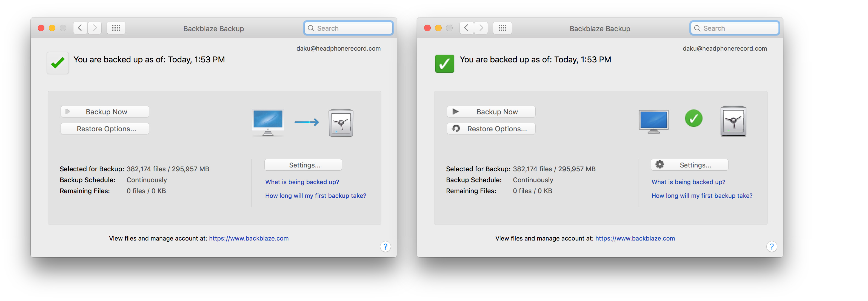Click the vault safe icon in right window
Screen dimensions: 868x301
pyautogui.click(x=733, y=121)
